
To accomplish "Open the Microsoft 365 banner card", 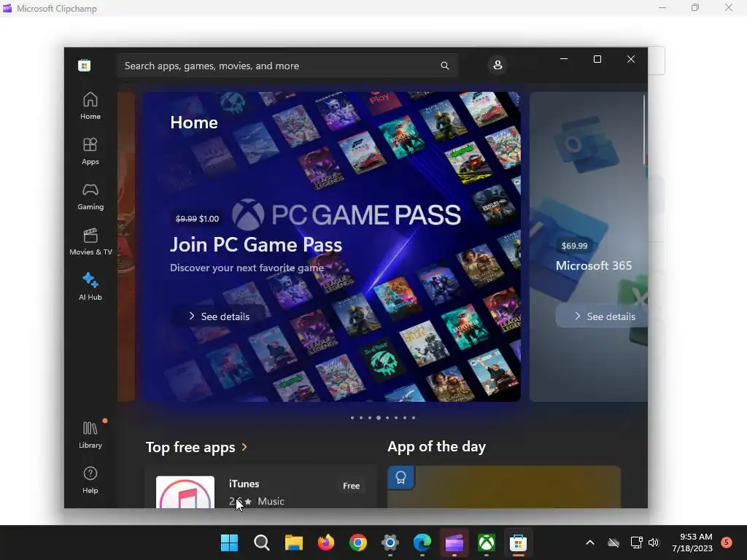I will pyautogui.click(x=589, y=246).
